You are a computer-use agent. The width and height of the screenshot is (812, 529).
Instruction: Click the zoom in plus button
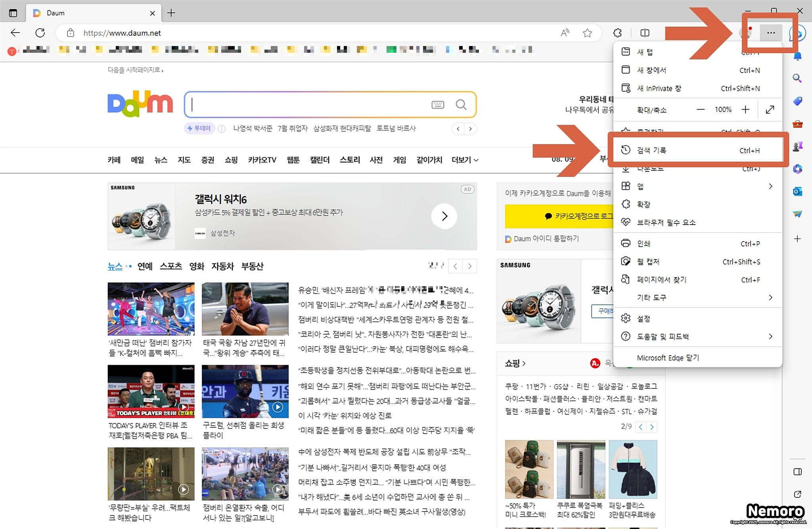(x=745, y=110)
